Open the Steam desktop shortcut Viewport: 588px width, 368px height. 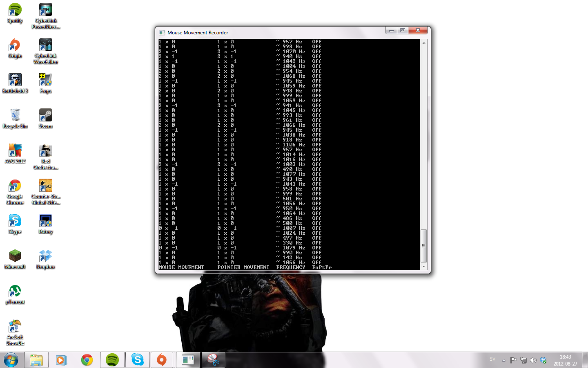click(x=46, y=118)
